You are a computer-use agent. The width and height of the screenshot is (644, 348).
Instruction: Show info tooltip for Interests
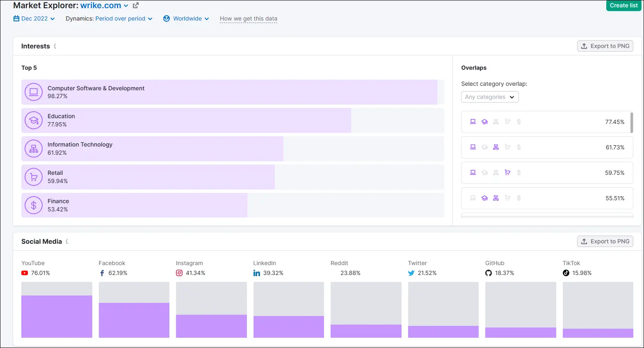(55, 46)
